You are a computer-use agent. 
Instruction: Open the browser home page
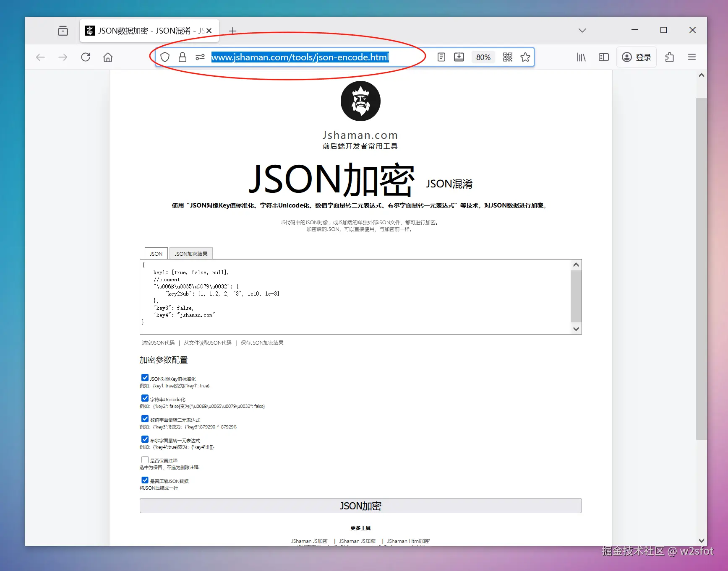tap(108, 57)
